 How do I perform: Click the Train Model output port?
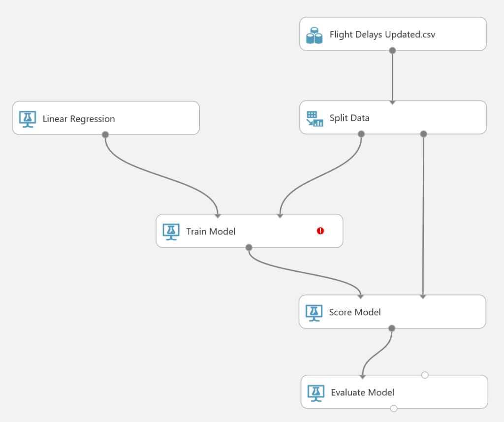(249, 247)
